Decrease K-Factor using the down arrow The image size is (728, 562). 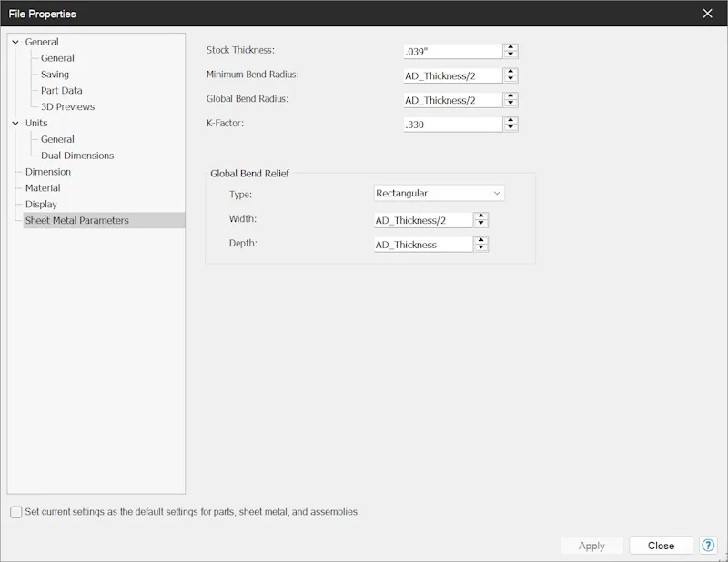click(511, 127)
